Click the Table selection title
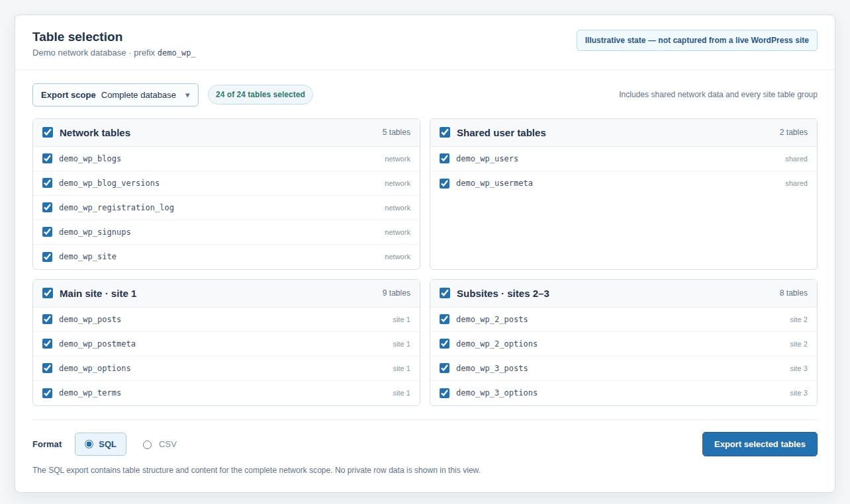The image size is (850, 504). pyautogui.click(x=77, y=37)
